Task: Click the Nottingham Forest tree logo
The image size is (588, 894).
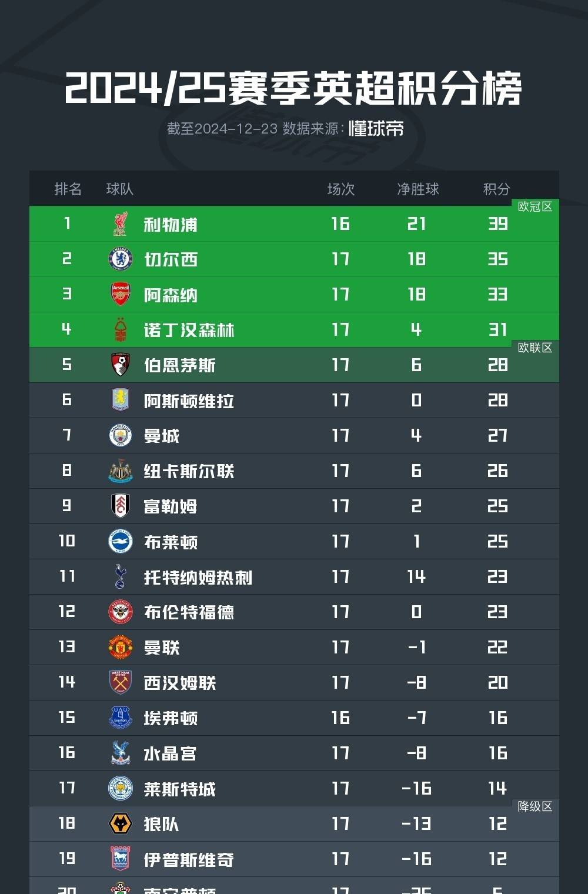Action: point(121,330)
